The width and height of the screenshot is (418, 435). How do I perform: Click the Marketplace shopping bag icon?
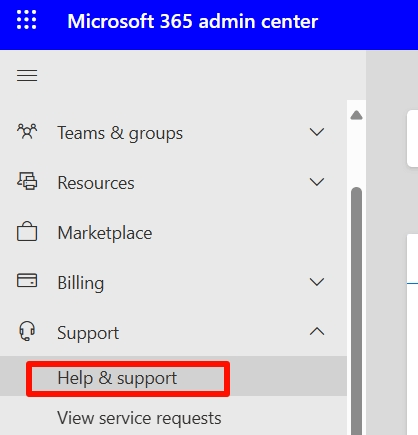pos(27,231)
